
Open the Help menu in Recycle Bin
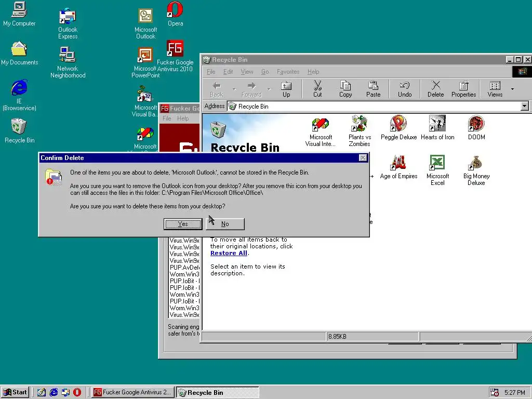(x=313, y=72)
